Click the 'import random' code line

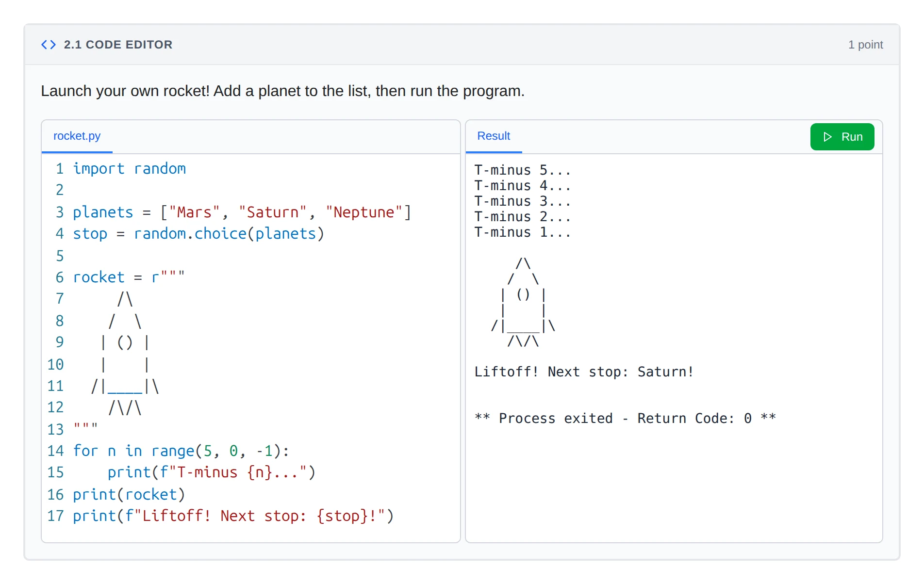click(129, 168)
